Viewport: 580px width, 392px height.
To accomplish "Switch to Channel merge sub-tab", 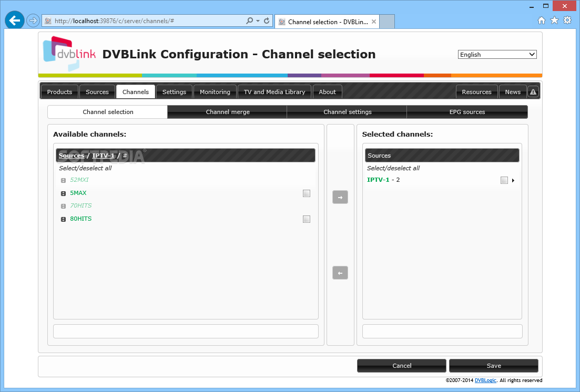I will click(x=228, y=112).
